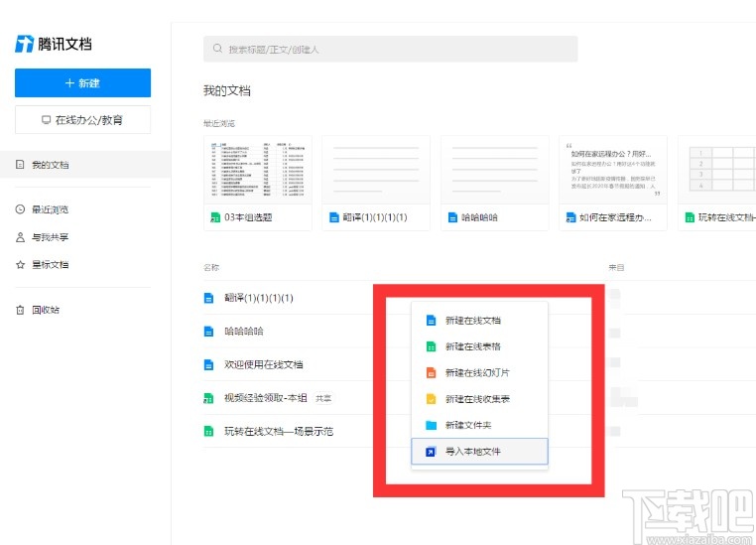Open the 玩转在线文档 thumbnail card
756x545 pixels.
click(x=717, y=184)
